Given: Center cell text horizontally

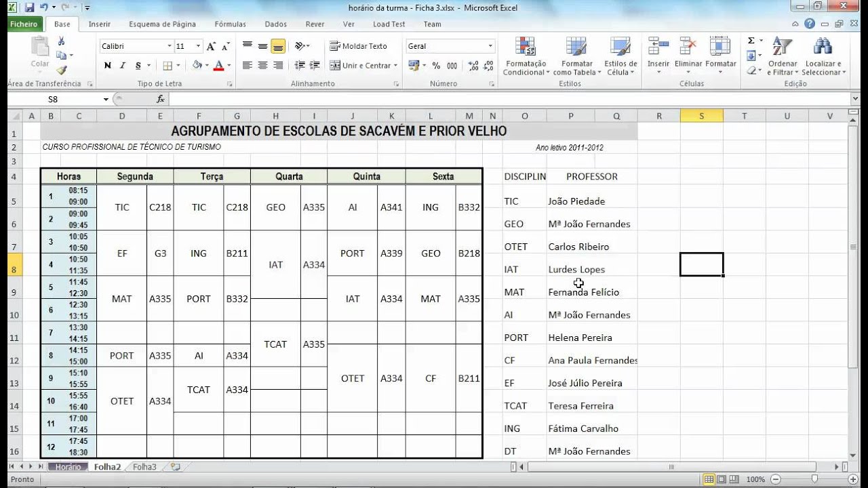Looking at the screenshot, I should click(x=262, y=66).
